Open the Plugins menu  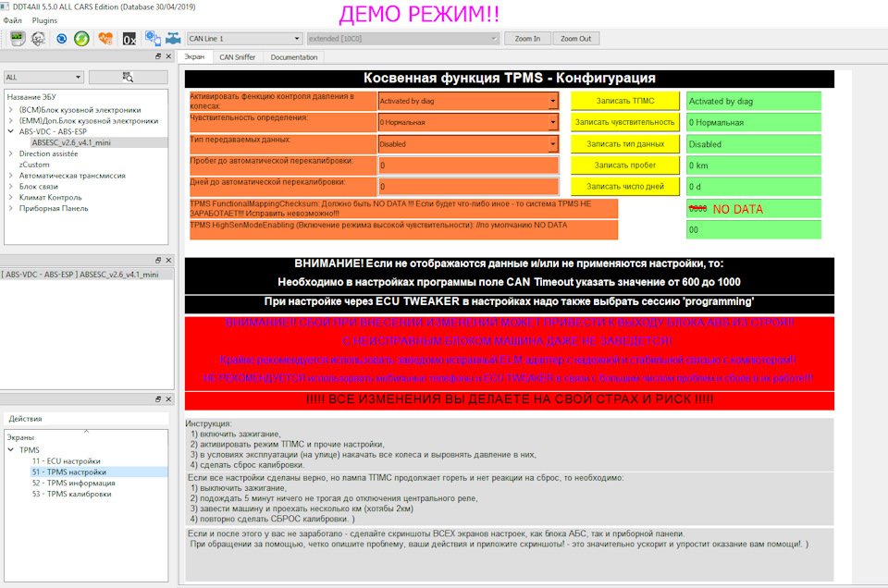pyautogui.click(x=44, y=19)
